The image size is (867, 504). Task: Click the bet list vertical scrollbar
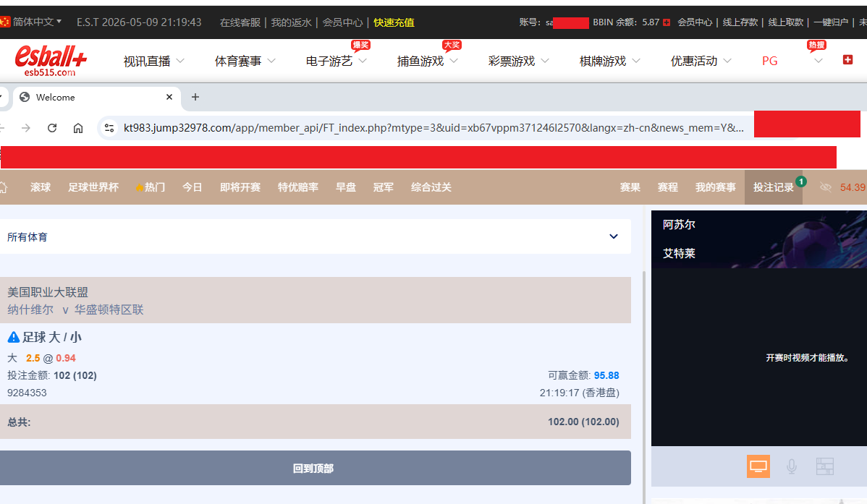(643, 387)
